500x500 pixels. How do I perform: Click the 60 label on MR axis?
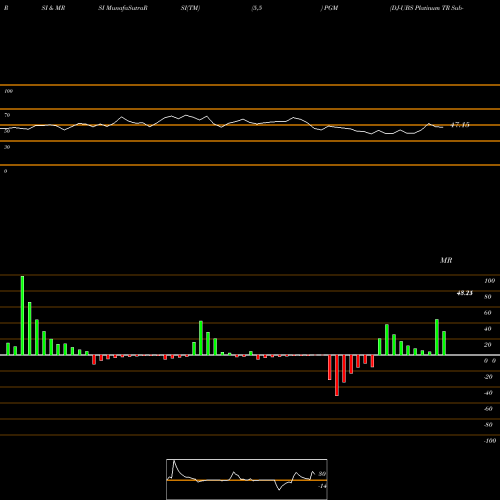[x=488, y=313]
